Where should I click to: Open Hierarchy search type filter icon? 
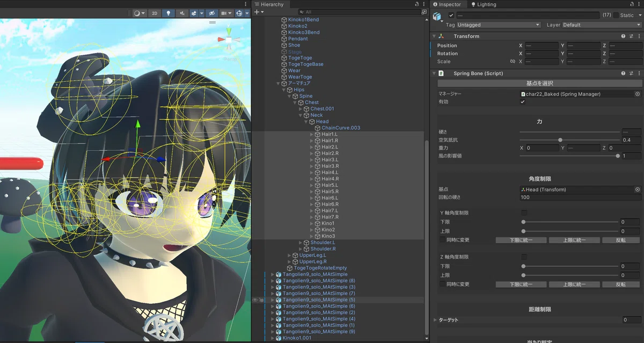pos(424,12)
